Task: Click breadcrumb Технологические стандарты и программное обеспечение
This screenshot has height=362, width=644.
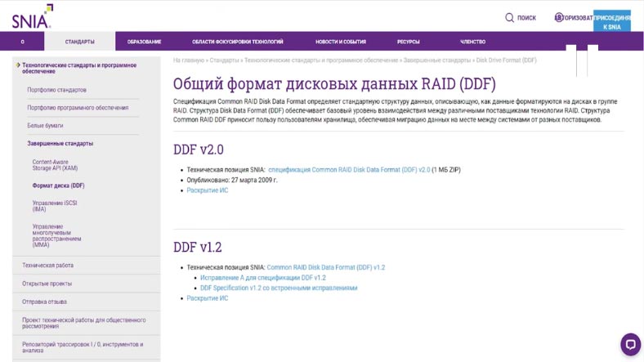Action: (x=321, y=60)
